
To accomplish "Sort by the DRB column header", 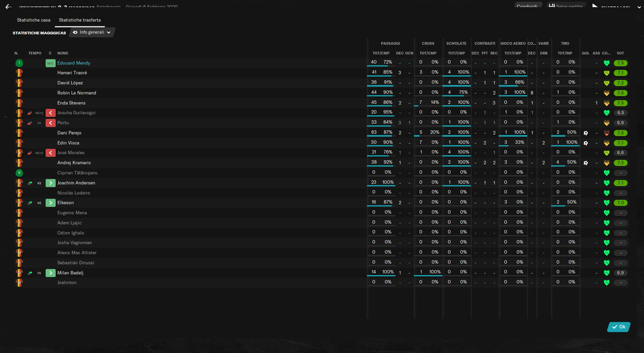I will pos(544,53).
